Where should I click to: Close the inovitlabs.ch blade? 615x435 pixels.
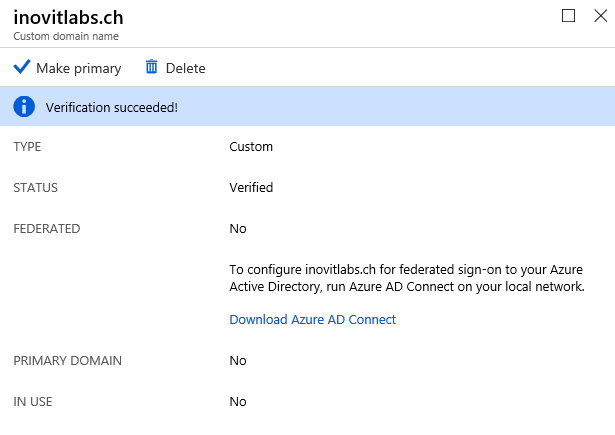coord(600,16)
